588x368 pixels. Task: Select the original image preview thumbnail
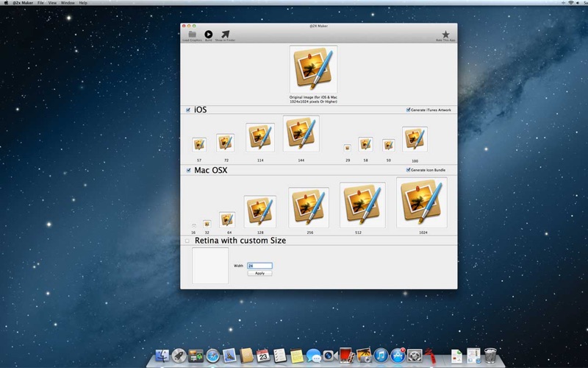point(314,69)
